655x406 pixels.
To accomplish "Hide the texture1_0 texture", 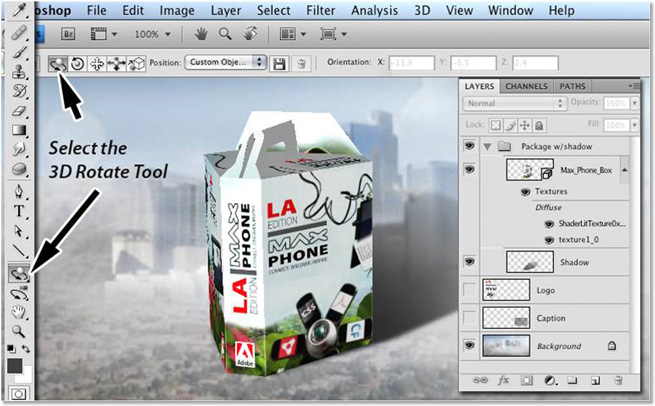I will pyautogui.click(x=549, y=240).
